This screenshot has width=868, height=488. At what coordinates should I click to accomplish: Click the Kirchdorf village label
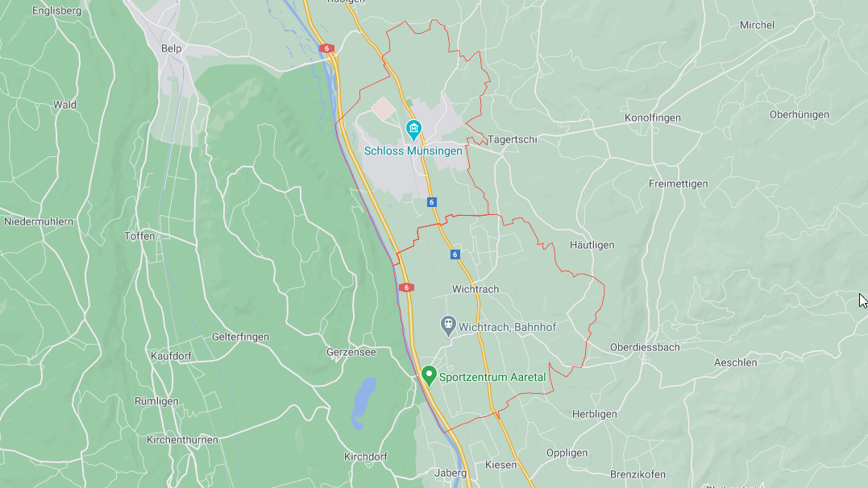(365, 457)
